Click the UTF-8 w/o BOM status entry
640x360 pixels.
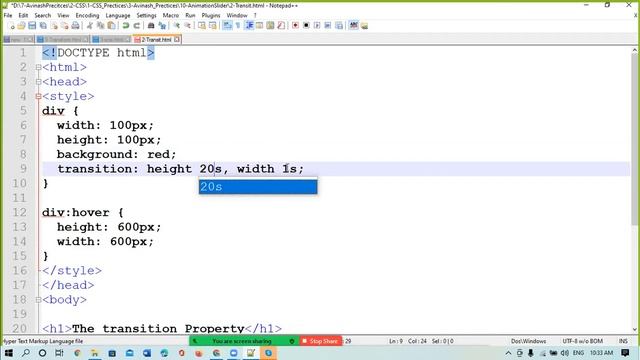[582, 341]
